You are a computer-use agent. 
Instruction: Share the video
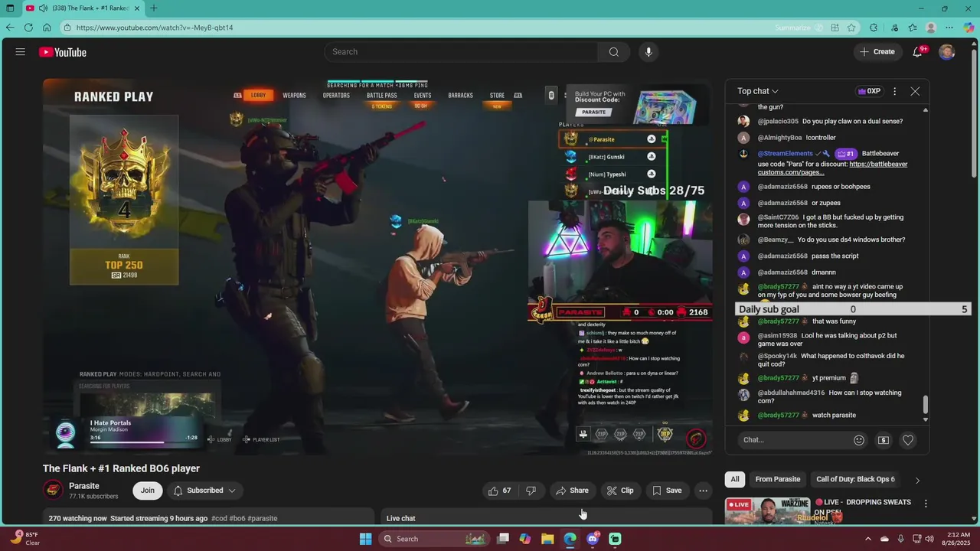572,491
